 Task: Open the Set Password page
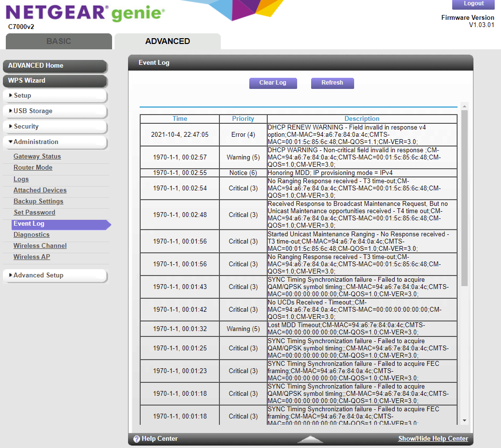[34, 212]
